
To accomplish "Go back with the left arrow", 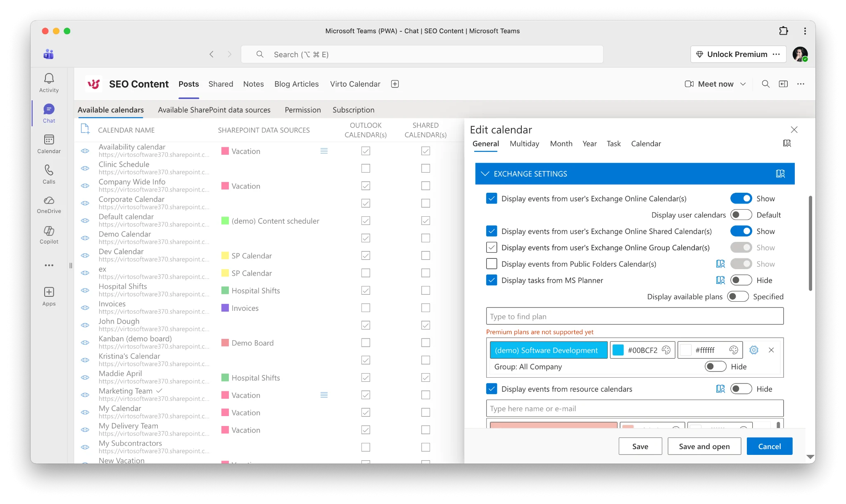I will [x=211, y=54].
